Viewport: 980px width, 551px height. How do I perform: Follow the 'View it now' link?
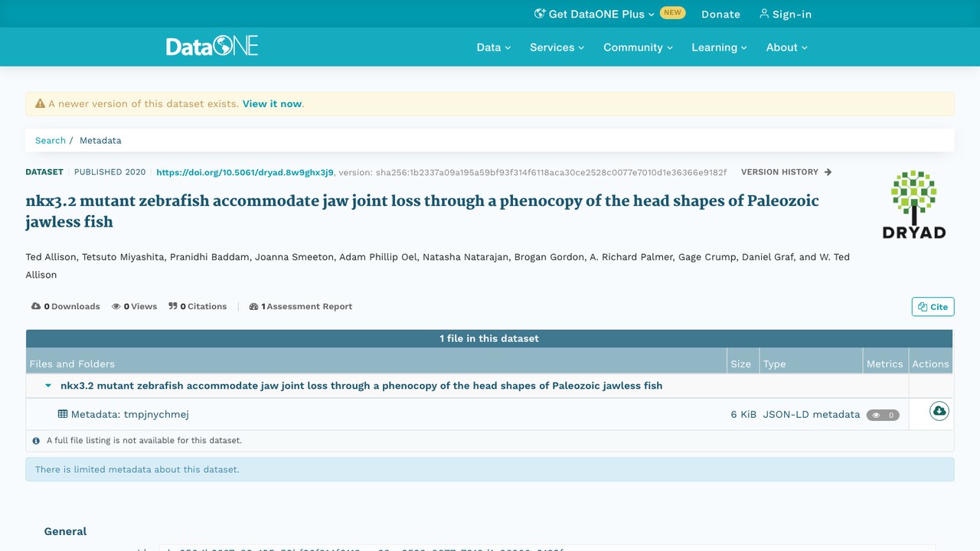point(272,103)
